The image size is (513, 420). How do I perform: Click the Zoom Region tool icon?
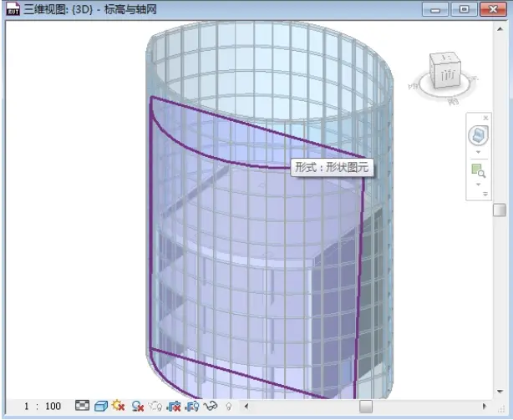pos(478,170)
